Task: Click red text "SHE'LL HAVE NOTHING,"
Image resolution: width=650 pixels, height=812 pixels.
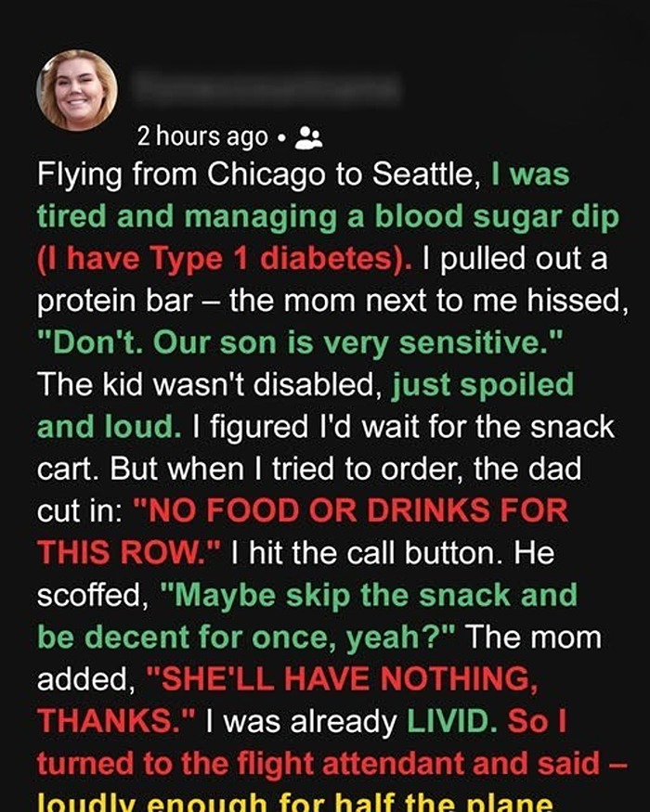Action: (348, 679)
